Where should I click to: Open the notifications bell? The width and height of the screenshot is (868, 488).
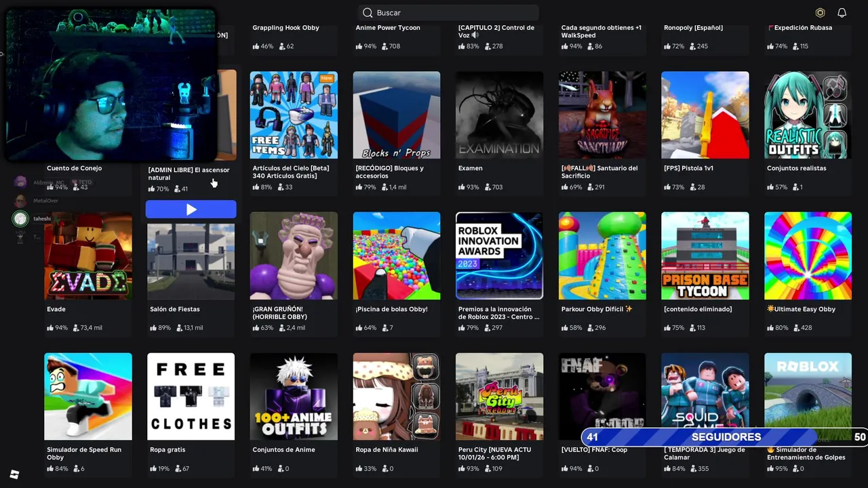tap(842, 13)
